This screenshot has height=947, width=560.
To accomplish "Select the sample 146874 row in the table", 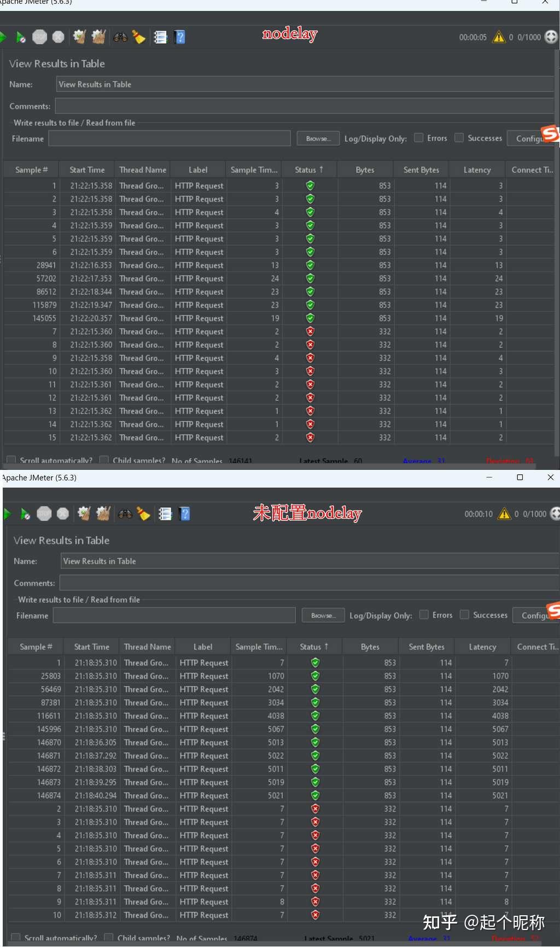I will (x=280, y=795).
